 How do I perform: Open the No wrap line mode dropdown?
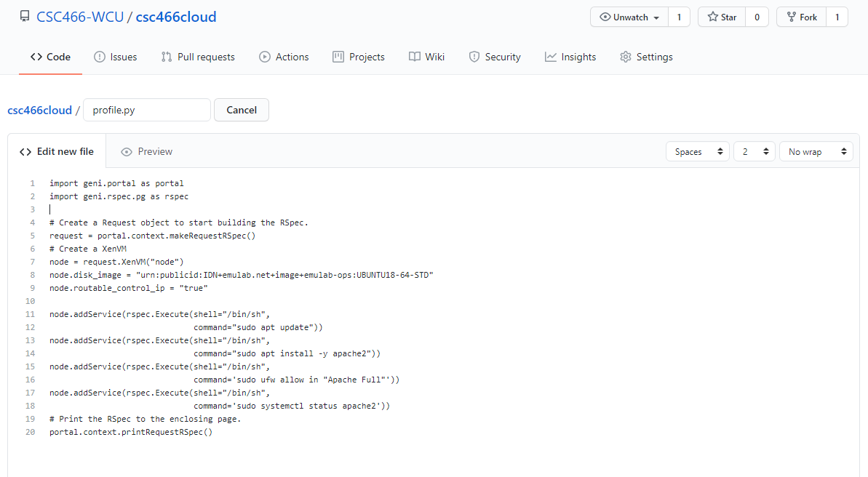(816, 152)
